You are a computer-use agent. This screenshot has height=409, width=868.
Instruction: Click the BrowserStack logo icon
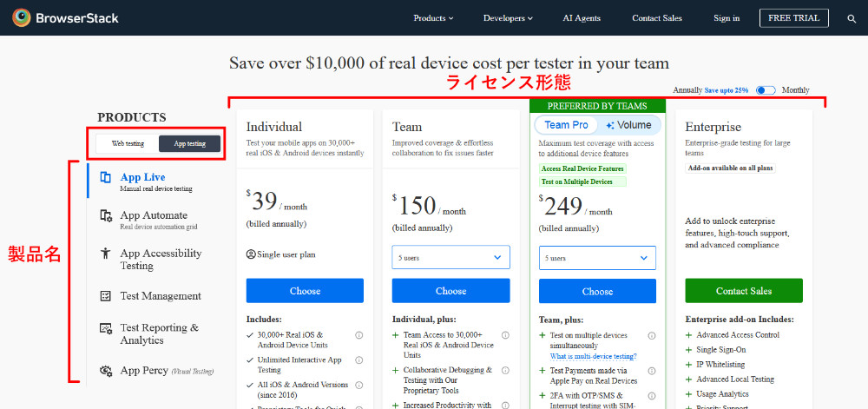(22, 17)
